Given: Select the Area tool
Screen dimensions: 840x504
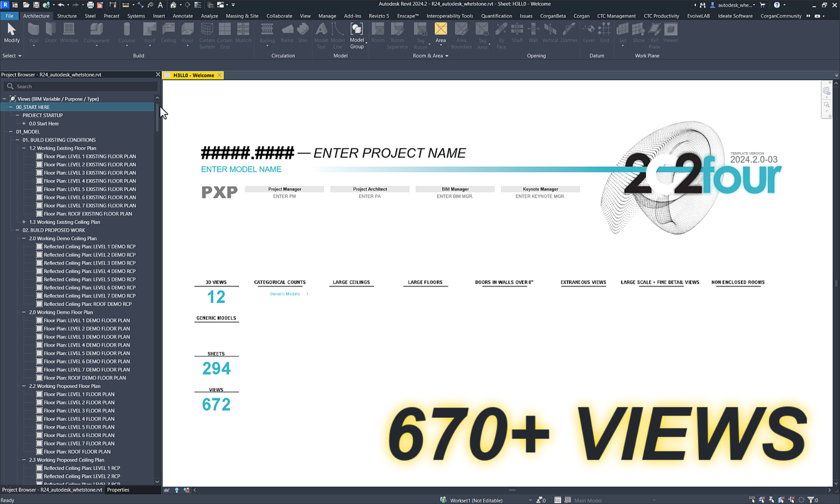Looking at the screenshot, I should point(440,33).
